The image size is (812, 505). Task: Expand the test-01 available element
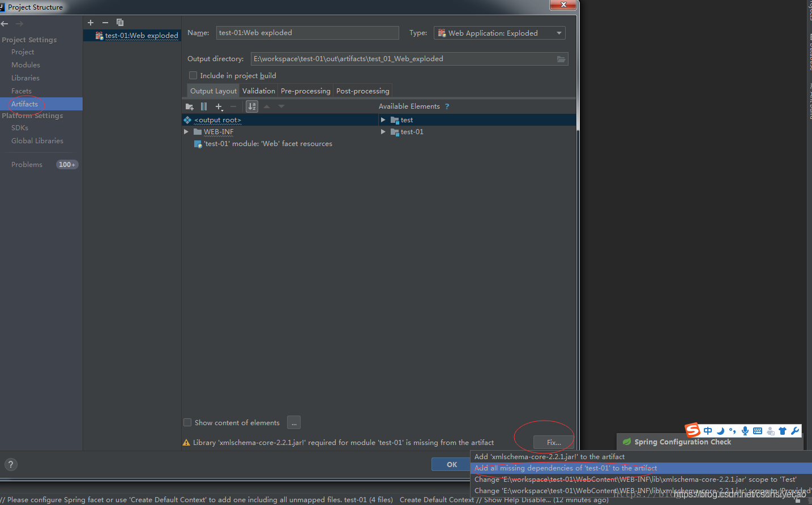tap(383, 132)
